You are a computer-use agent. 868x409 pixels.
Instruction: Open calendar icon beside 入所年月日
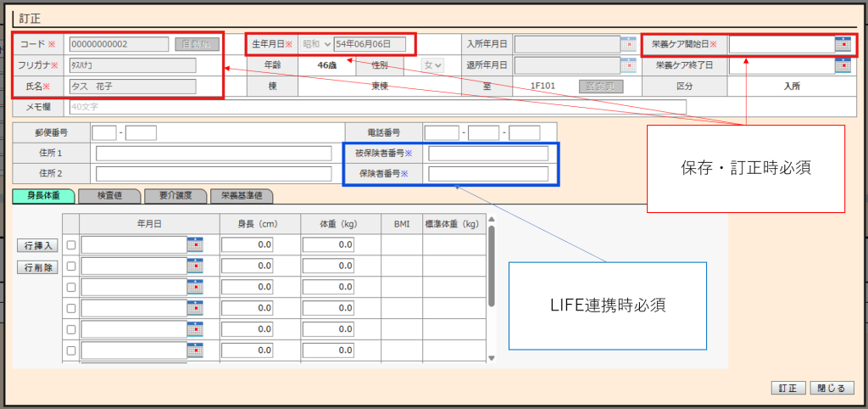click(628, 44)
